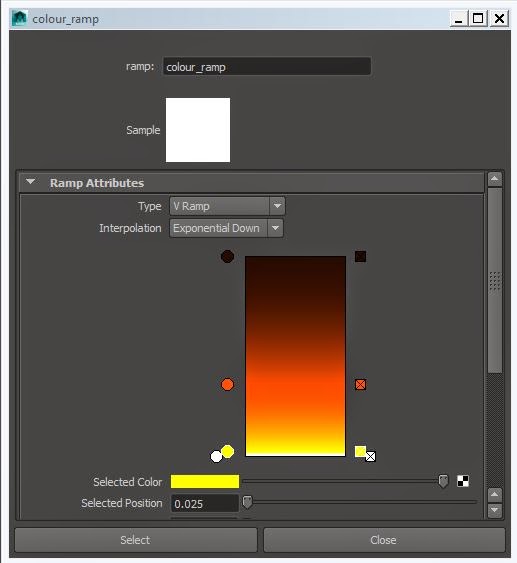The height and width of the screenshot is (563, 517).
Task: Click the checkered map button for Selected Color
Action: pyautogui.click(x=463, y=481)
